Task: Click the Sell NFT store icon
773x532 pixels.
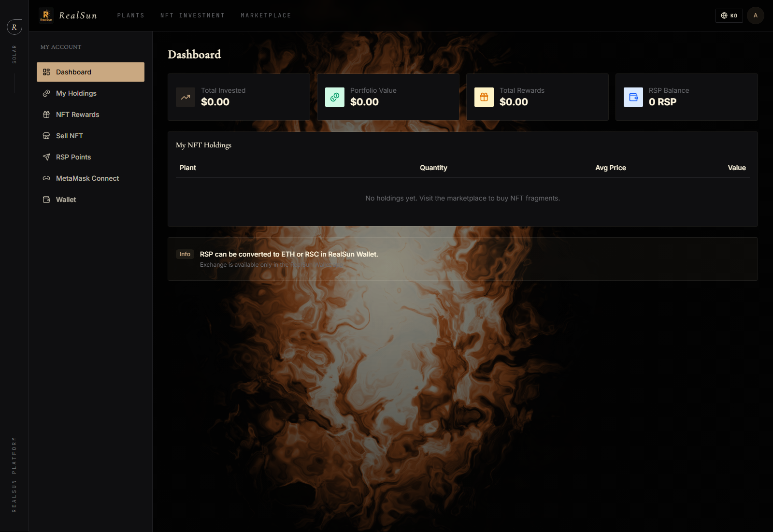Action: point(46,136)
